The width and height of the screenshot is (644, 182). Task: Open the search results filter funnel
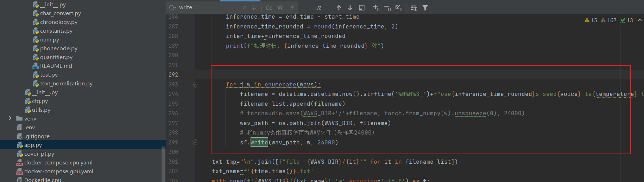[425, 8]
